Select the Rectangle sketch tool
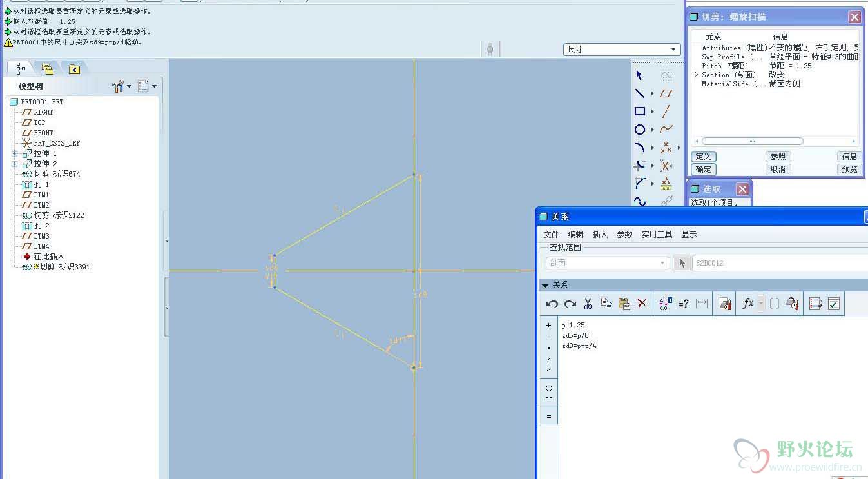Screen dimensions: 868x479 [639, 112]
